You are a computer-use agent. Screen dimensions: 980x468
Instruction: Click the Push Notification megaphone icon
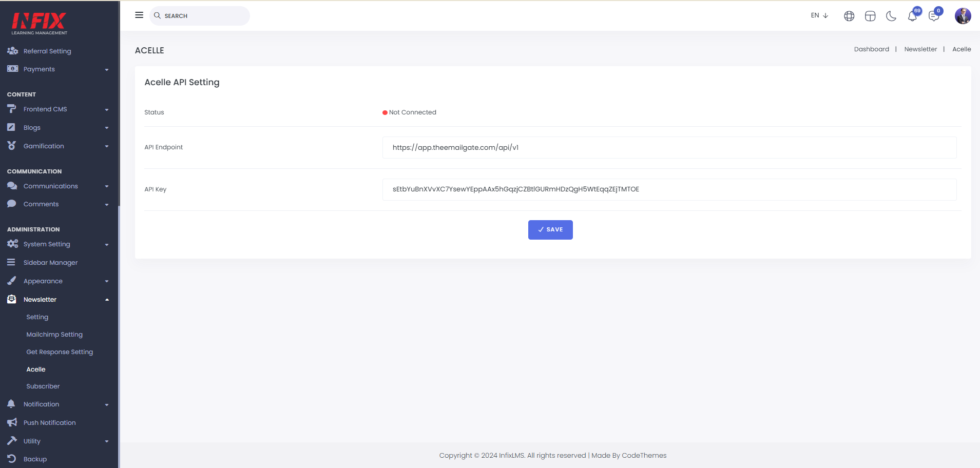click(12, 422)
